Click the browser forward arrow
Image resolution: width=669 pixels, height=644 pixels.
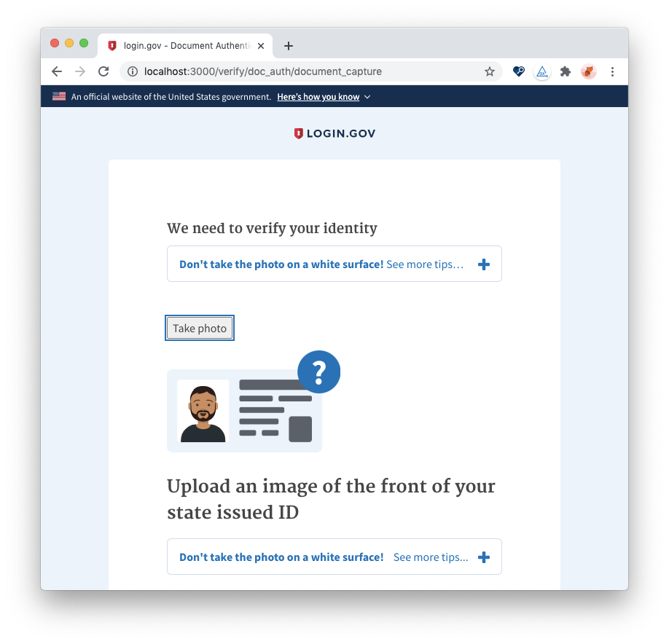[79, 71]
